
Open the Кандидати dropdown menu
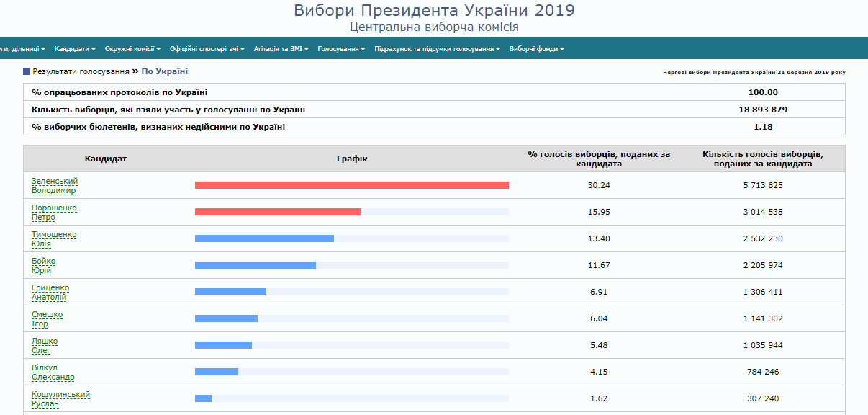tap(75, 49)
